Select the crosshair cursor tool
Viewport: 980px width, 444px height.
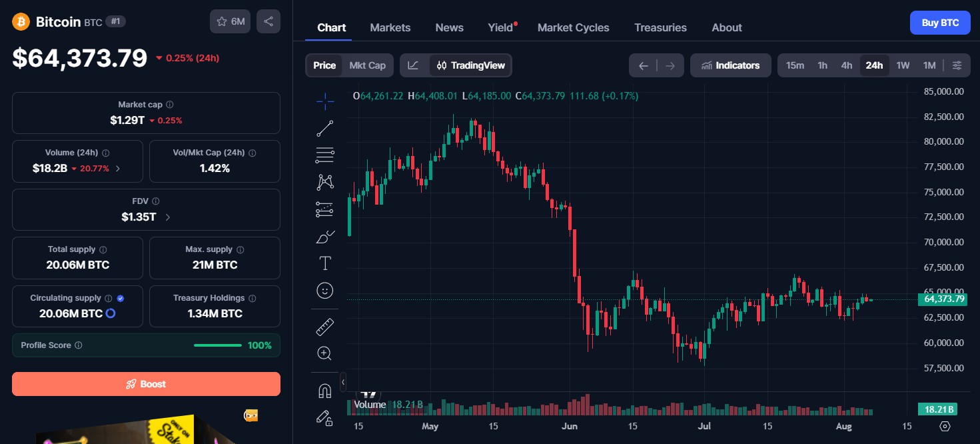[x=325, y=101]
